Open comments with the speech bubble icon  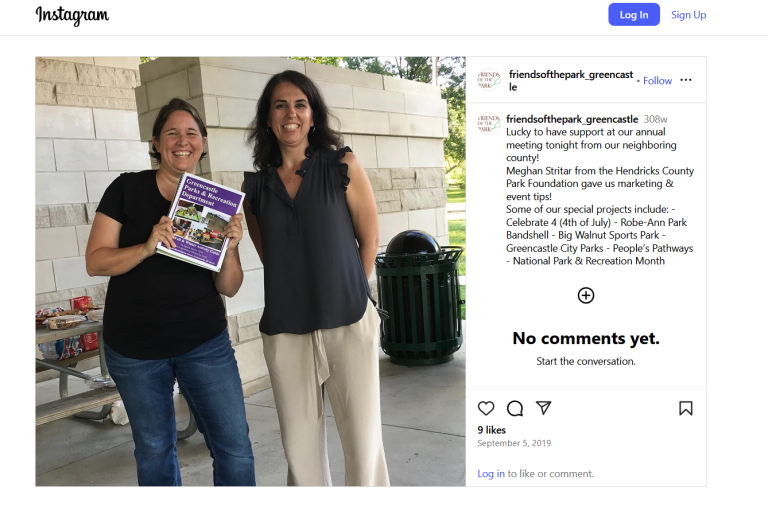tap(515, 408)
